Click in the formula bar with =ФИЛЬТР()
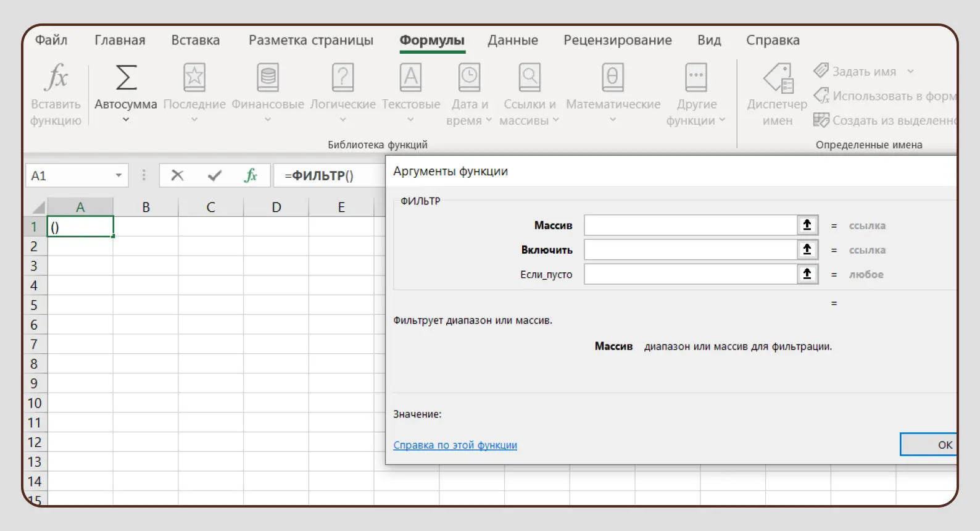Viewport: 980px width, 531px height. click(x=330, y=175)
